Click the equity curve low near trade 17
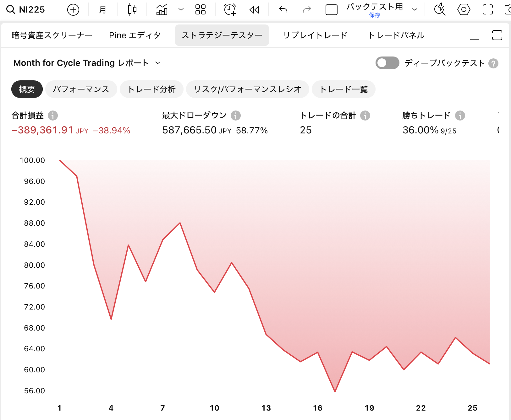The height and width of the screenshot is (420, 511). click(335, 391)
